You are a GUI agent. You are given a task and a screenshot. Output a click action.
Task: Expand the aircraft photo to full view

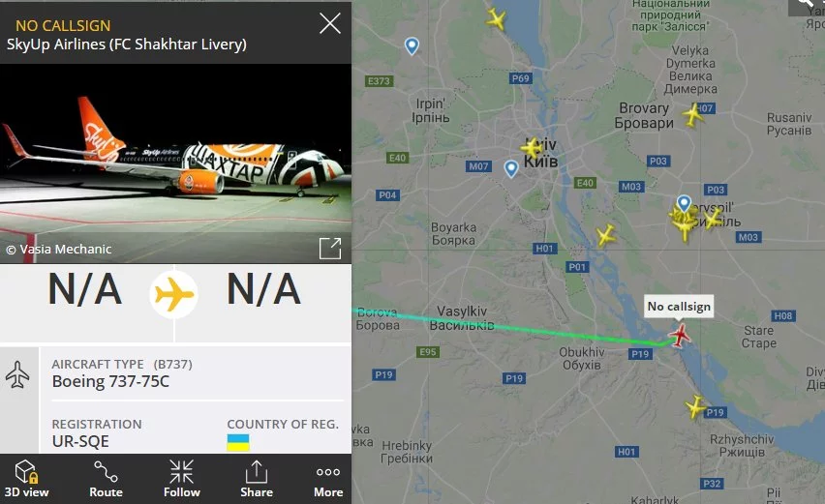[330, 248]
